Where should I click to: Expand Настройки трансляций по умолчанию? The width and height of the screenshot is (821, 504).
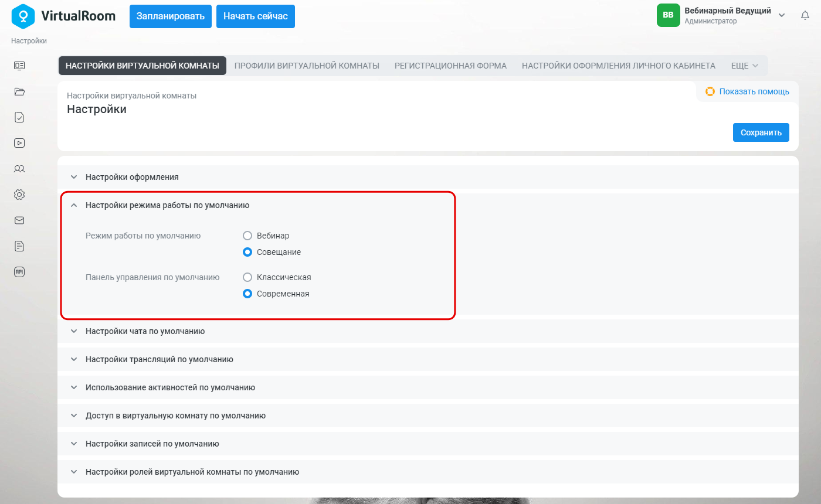tap(428, 359)
